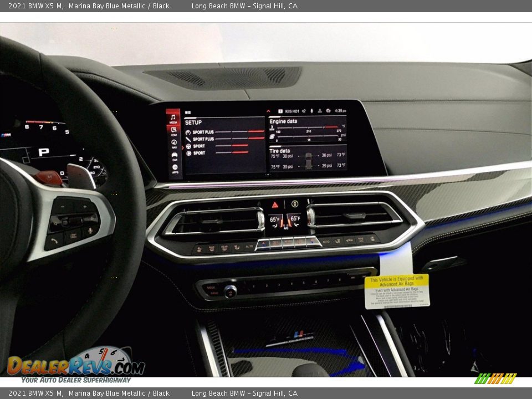Image resolution: width=532 pixels, height=399 pixels.
Task: Expand the red arrow beside SETUP panel
Action: tap(182, 147)
